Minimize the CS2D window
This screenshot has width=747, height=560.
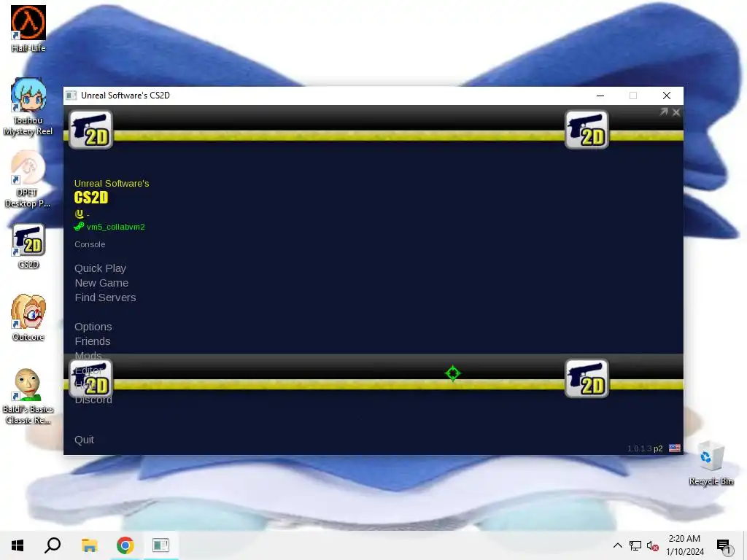tap(600, 96)
